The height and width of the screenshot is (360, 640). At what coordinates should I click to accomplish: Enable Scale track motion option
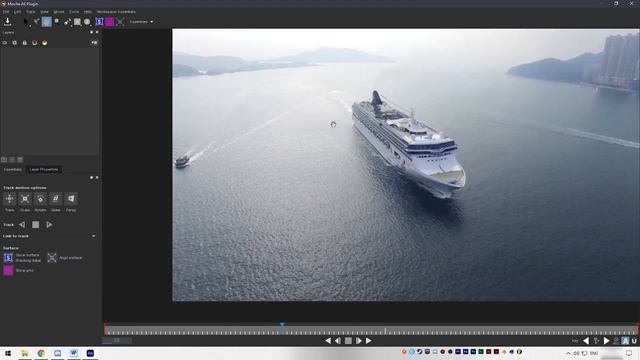[25, 199]
